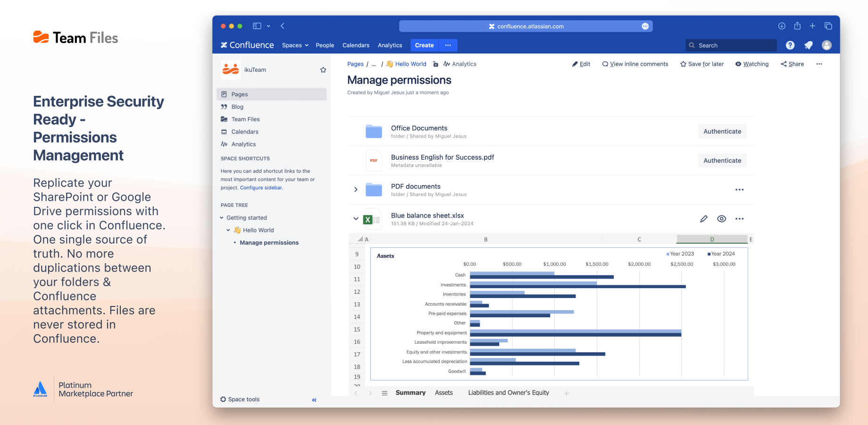
Task: Open the notifications icon in Confluence header
Action: (809, 45)
